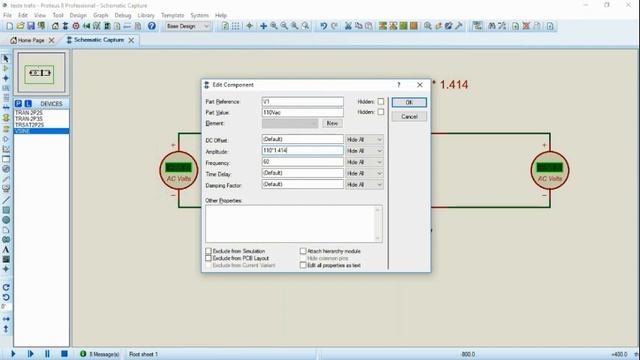The width and height of the screenshot is (640, 360).
Task: Start simulation with the Play button
Action: point(13,353)
